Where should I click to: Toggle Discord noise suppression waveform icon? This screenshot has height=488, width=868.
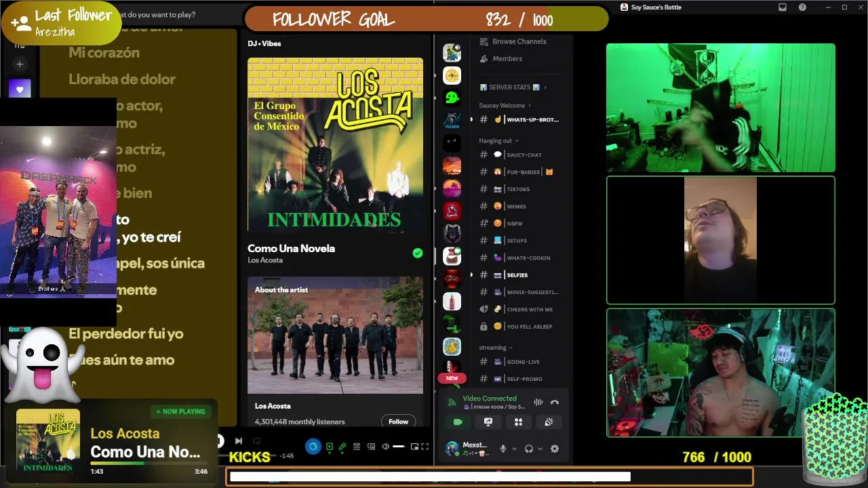538,402
